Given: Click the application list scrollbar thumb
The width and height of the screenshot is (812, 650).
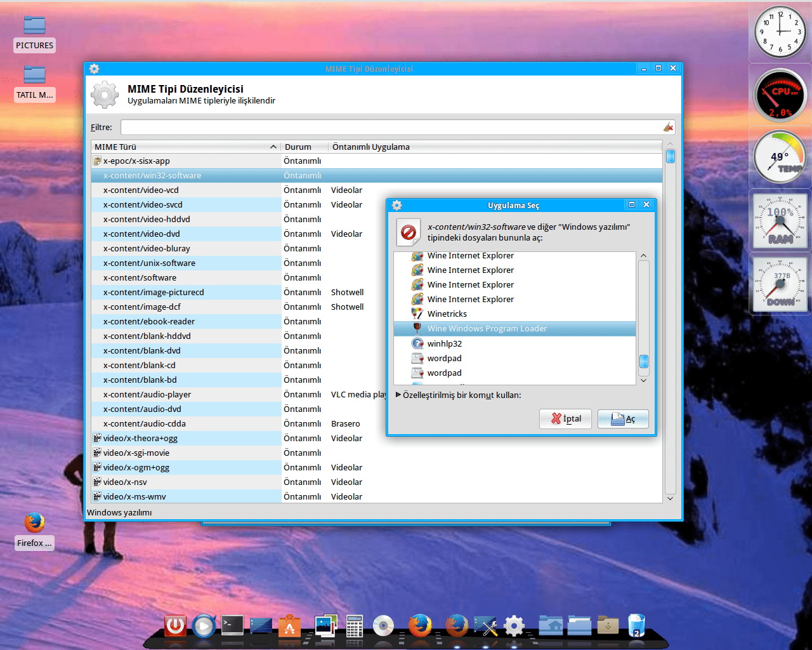Looking at the screenshot, I should (643, 361).
